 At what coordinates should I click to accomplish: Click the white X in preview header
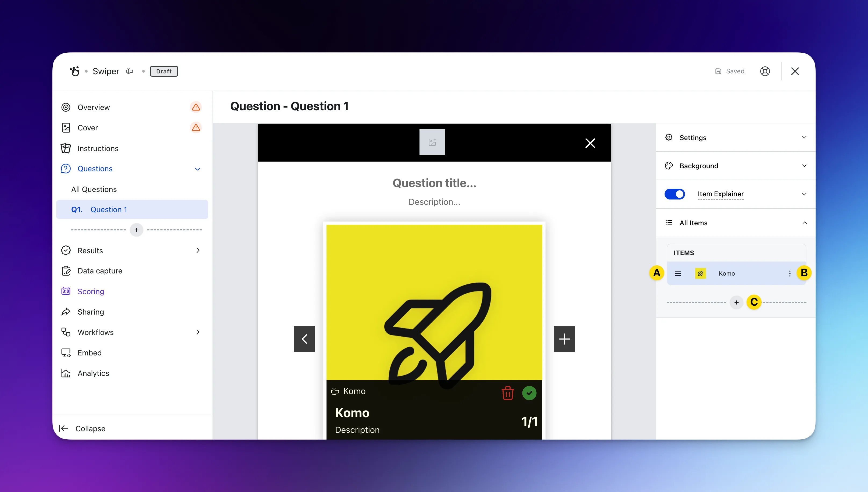tap(590, 143)
